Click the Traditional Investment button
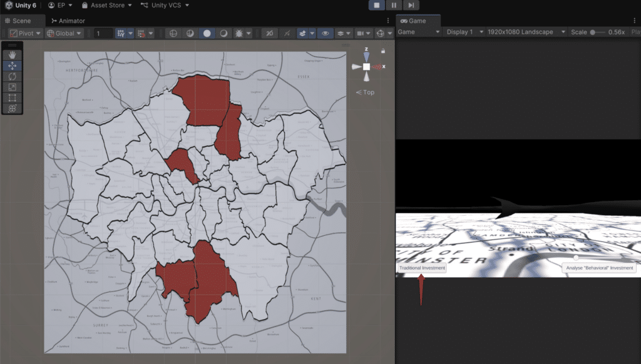 pyautogui.click(x=422, y=268)
